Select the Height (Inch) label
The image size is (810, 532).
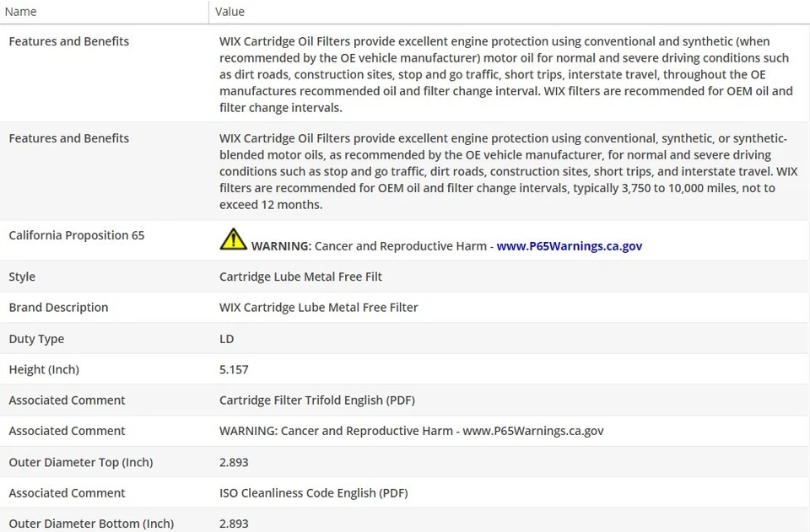pos(44,369)
